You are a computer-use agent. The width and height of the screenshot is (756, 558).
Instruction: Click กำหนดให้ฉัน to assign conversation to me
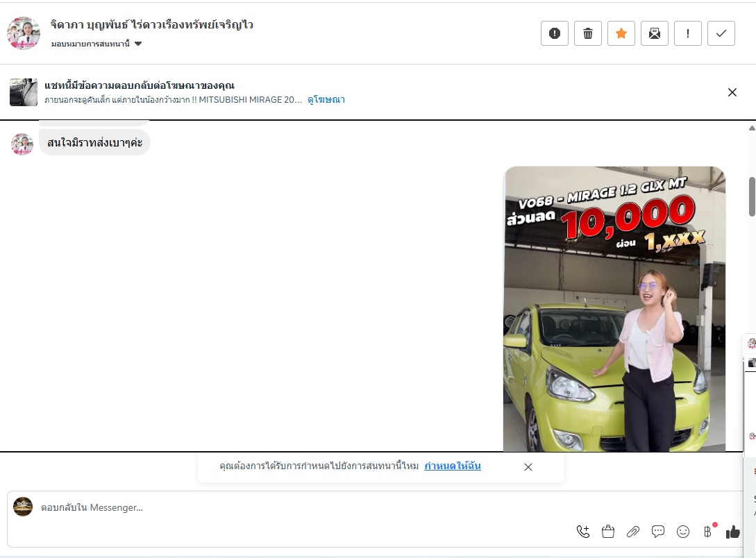[x=453, y=466]
